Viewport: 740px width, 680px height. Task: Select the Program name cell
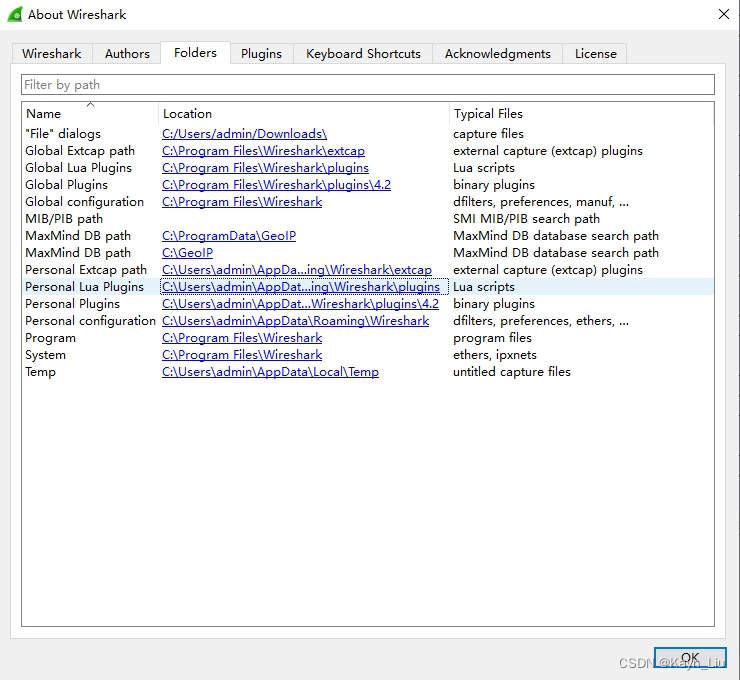[x=50, y=338]
